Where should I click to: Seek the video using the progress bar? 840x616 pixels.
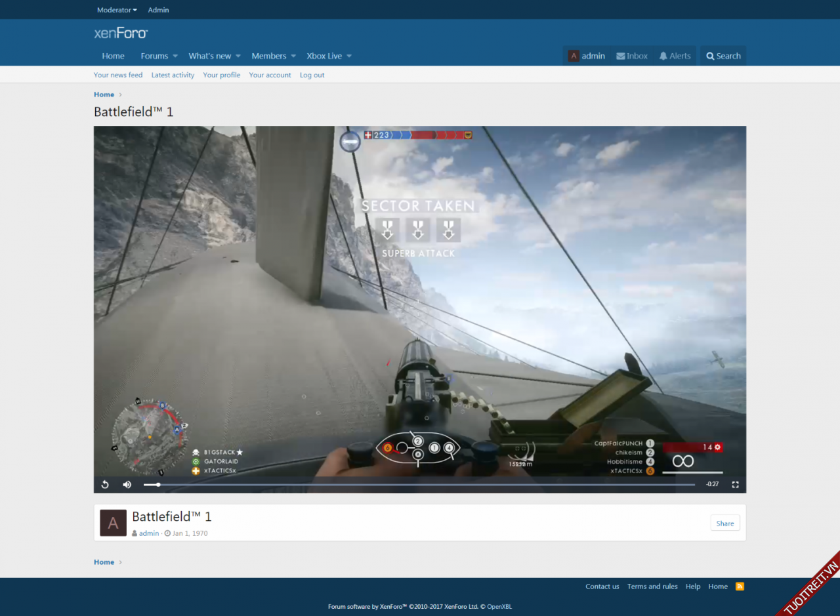click(420, 485)
